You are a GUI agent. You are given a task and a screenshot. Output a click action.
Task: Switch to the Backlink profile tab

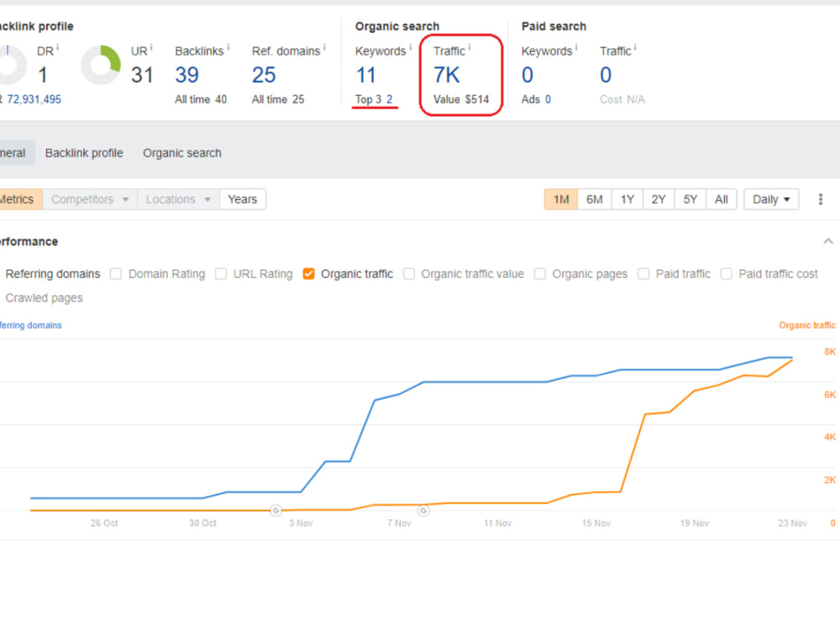(84, 153)
